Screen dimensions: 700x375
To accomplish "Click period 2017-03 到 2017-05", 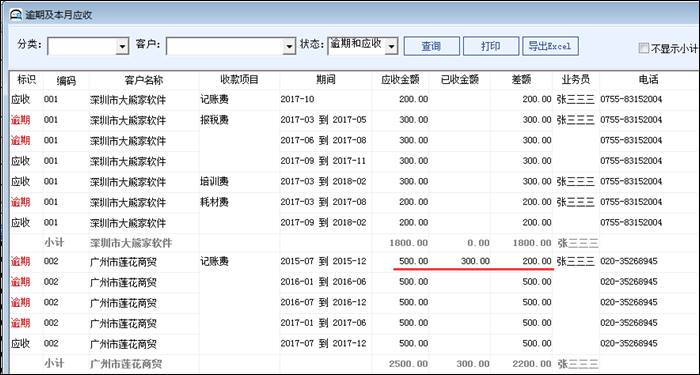I will (323, 120).
